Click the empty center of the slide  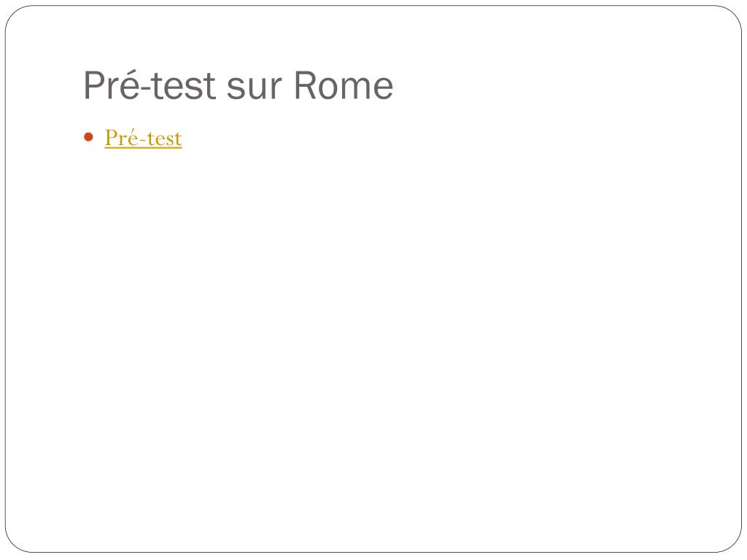coord(373,328)
